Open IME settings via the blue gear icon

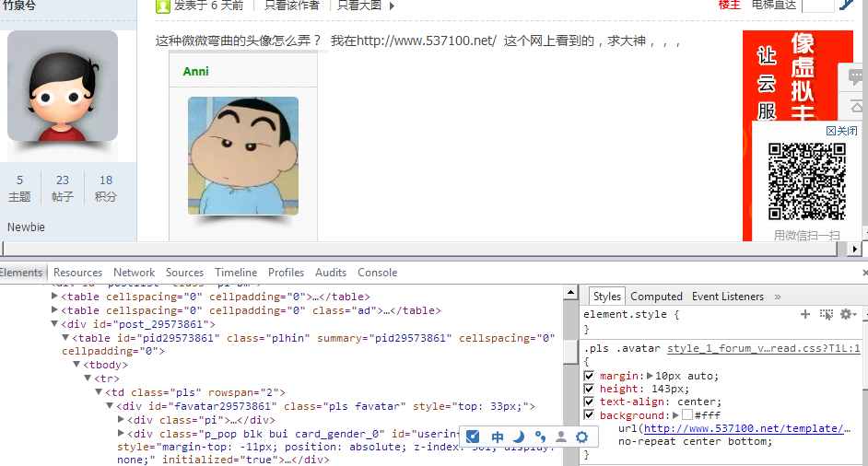(x=581, y=437)
